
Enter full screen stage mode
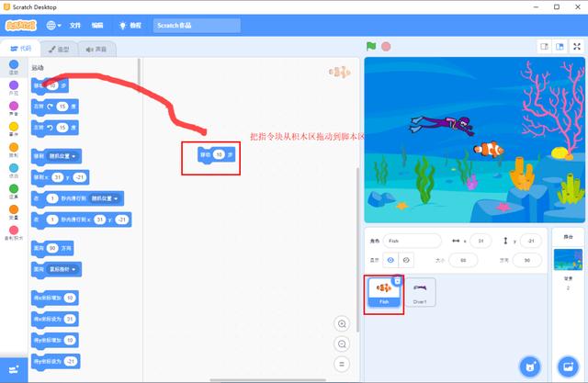pos(577,47)
